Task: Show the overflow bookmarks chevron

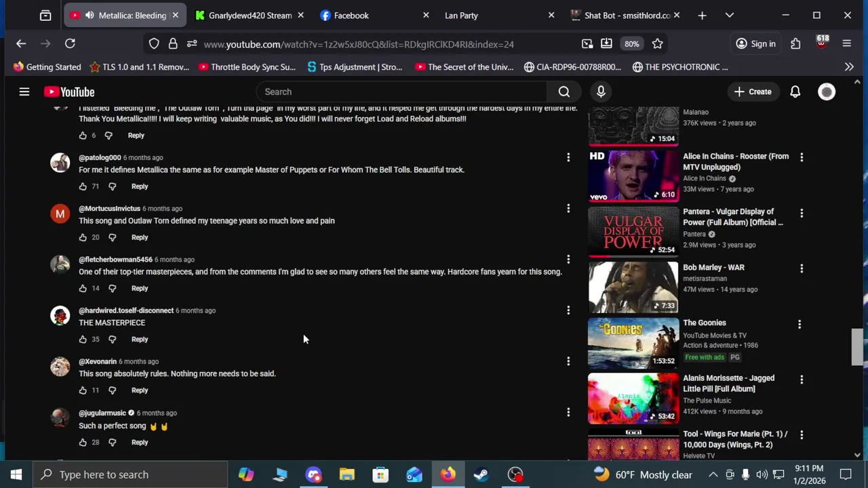Action: click(849, 66)
